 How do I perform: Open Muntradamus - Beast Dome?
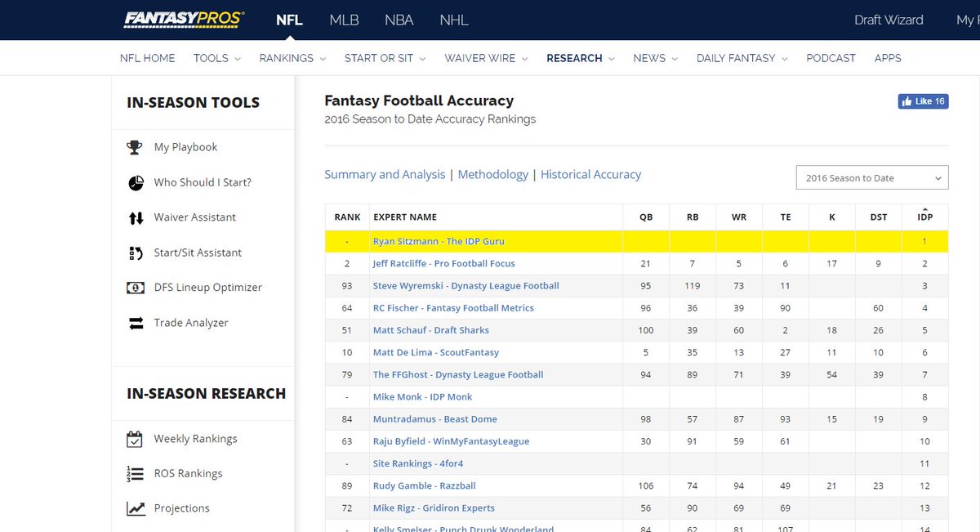point(435,419)
